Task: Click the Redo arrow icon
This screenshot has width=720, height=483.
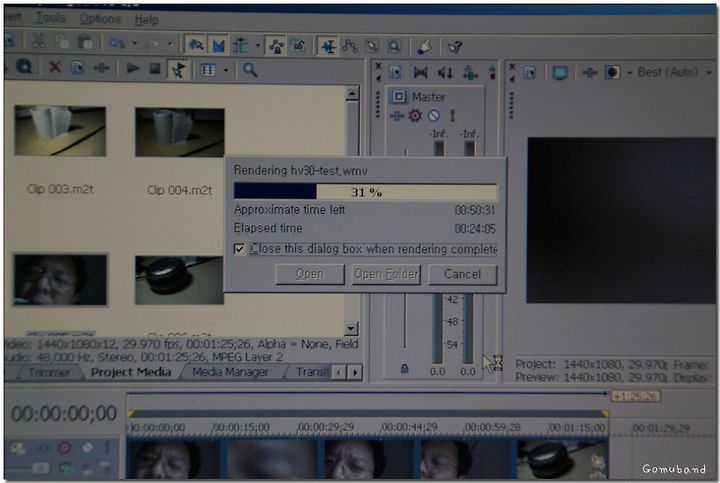Action: 152,44
